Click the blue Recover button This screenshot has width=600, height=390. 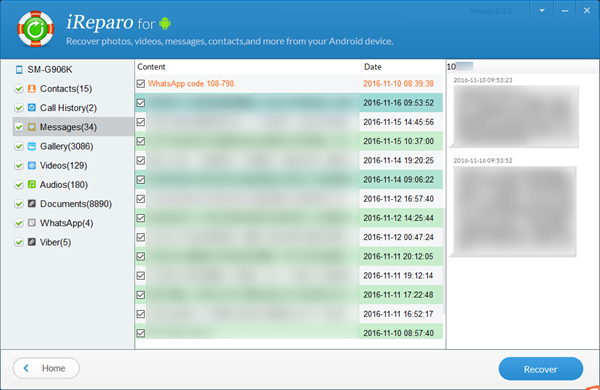[x=541, y=369]
